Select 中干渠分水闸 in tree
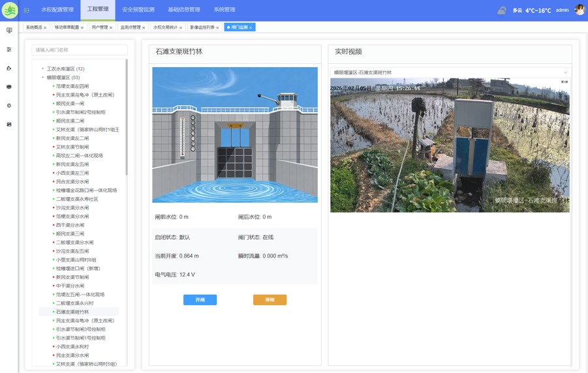This screenshot has width=588, height=373. click(x=70, y=286)
